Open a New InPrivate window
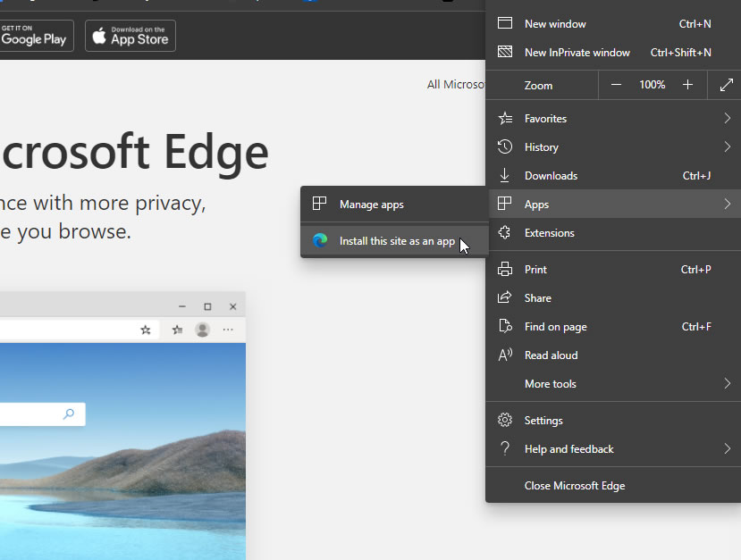The width and height of the screenshot is (741, 560). click(x=613, y=53)
